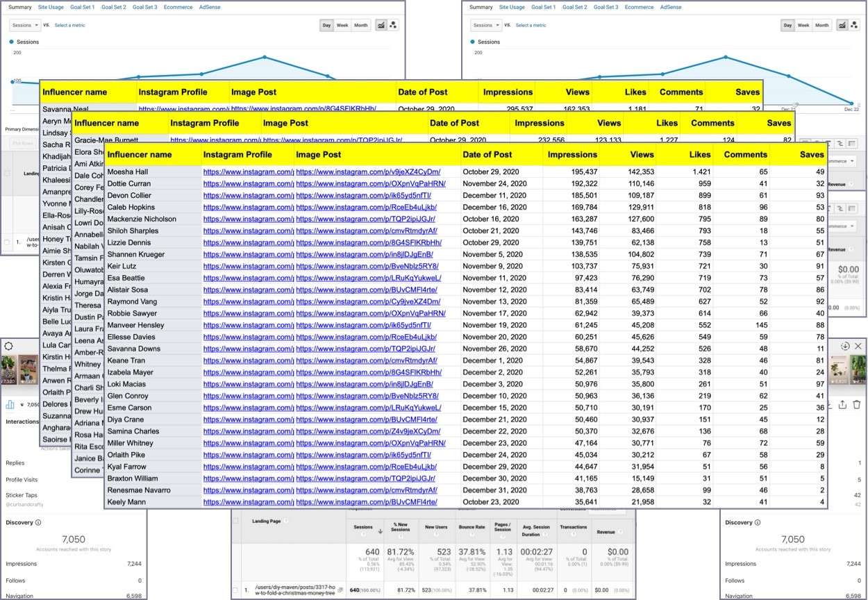Viewport: 868px width, 600px height.
Task: Click front table's Impressions column header
Action: tap(573, 155)
